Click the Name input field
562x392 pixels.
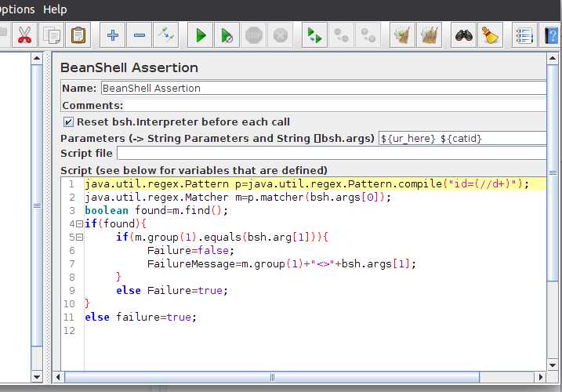click(324, 88)
